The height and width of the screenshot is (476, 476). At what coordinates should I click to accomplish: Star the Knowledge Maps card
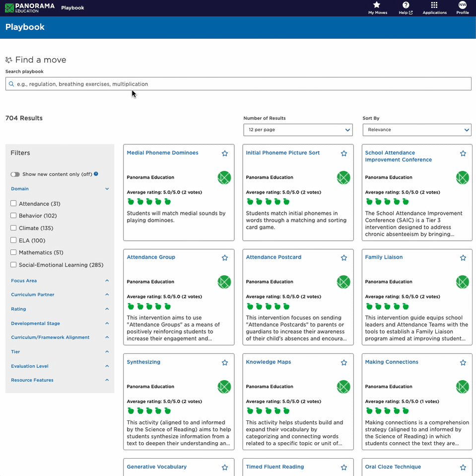343,362
